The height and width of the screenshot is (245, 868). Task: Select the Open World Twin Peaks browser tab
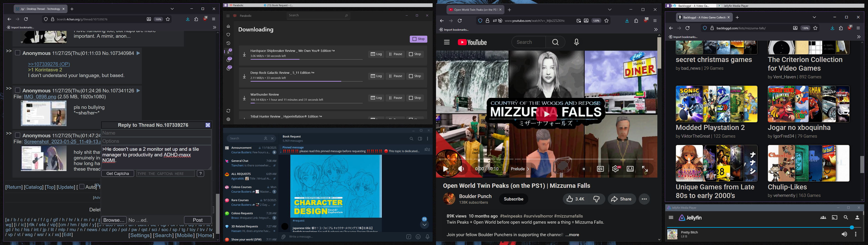coord(475,10)
